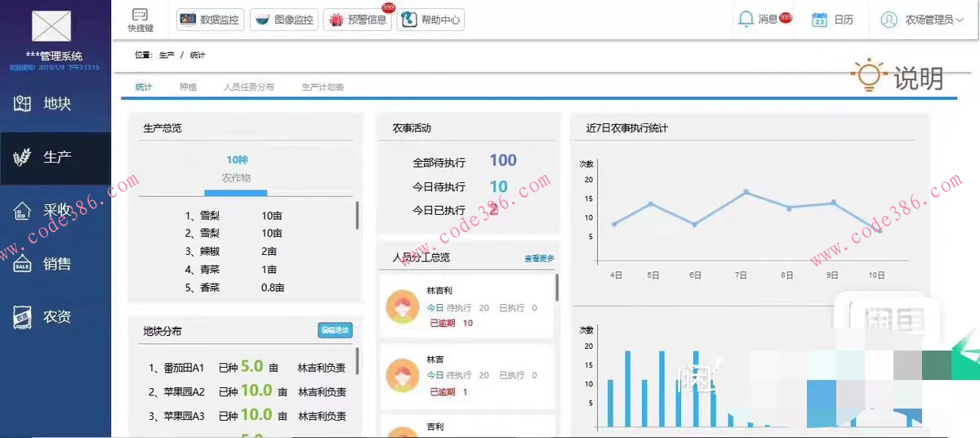The image size is (980, 438).
Task: Click the 说明 lightbulb icon
Action: coord(868,75)
